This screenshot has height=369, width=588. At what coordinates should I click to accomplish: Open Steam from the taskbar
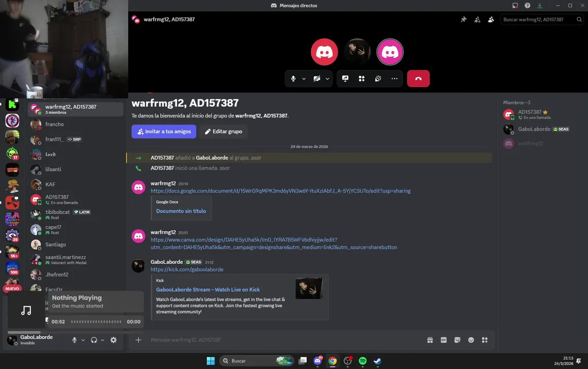[378, 361]
